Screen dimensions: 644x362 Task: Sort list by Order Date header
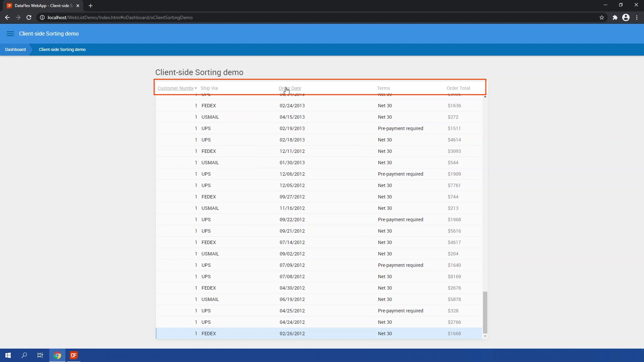[290, 88]
